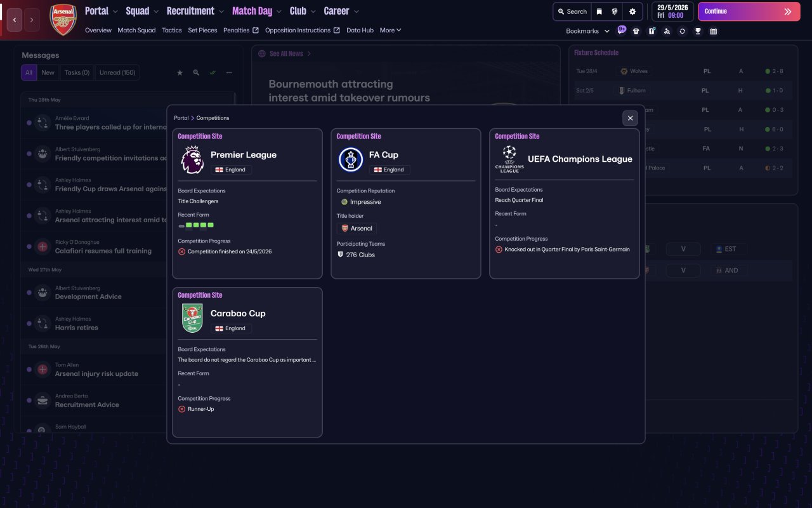Select the New messages filter
Image resolution: width=812 pixels, height=508 pixels.
coord(48,72)
